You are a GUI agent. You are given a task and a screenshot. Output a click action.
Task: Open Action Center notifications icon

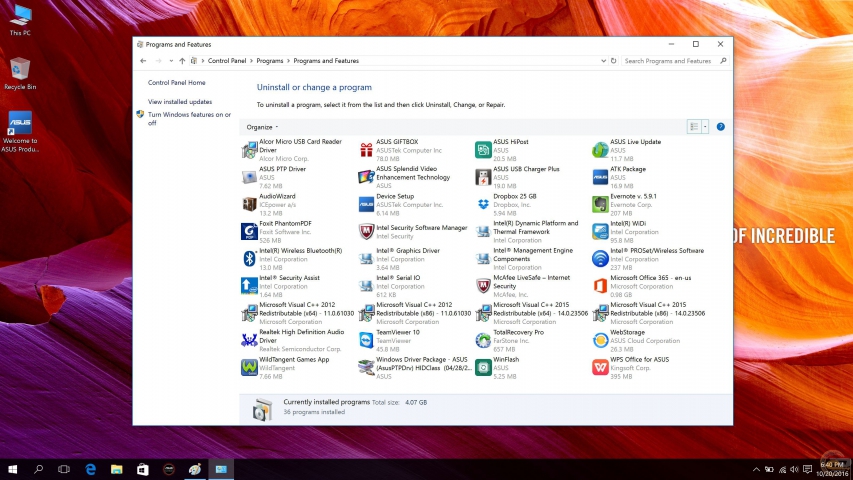808,469
